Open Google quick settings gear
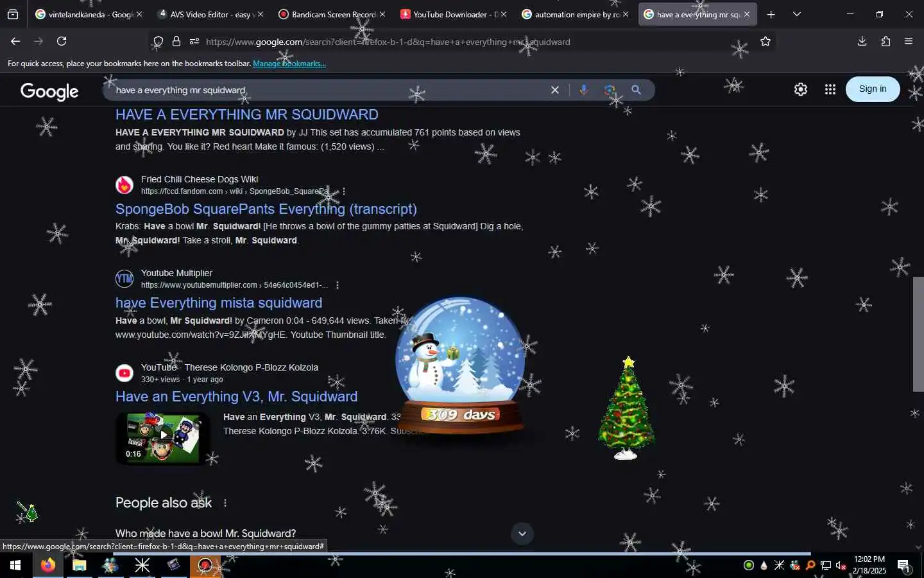Viewport: 924px width, 578px height. [x=801, y=89]
